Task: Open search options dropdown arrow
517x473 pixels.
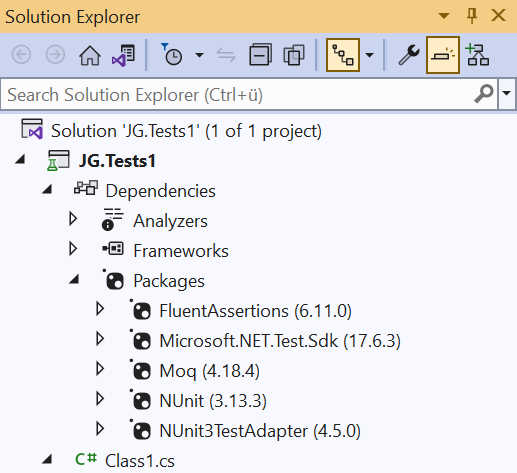Action: tap(507, 93)
